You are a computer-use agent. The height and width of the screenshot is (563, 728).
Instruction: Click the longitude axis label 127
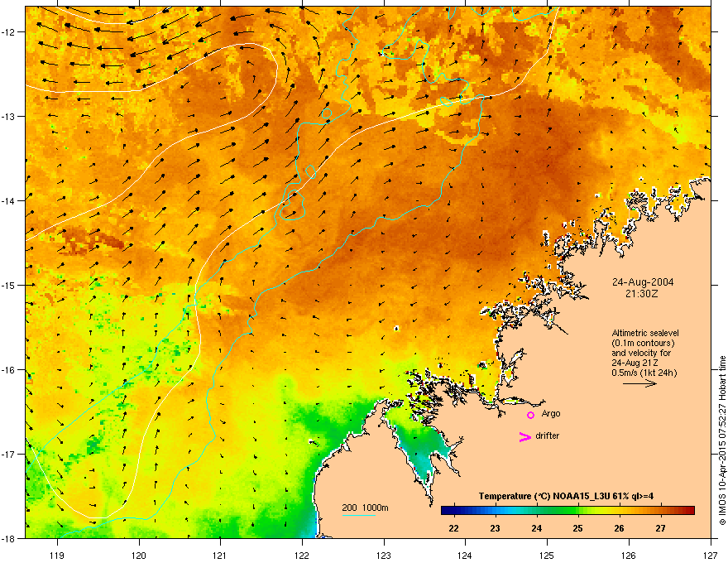click(x=711, y=555)
